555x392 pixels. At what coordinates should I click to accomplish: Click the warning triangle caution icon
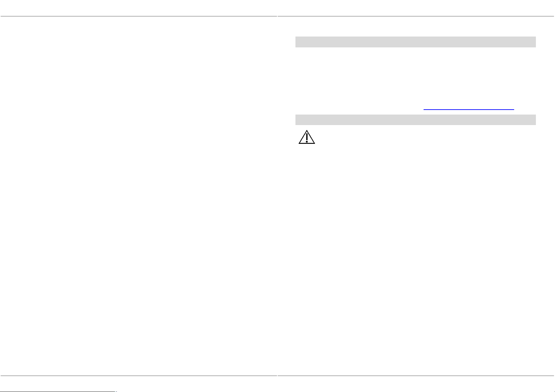click(x=307, y=137)
